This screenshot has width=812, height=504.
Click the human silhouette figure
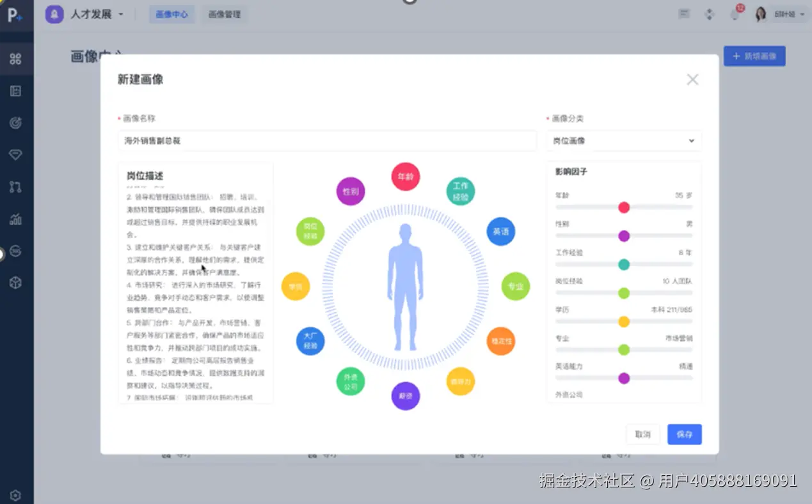point(405,287)
